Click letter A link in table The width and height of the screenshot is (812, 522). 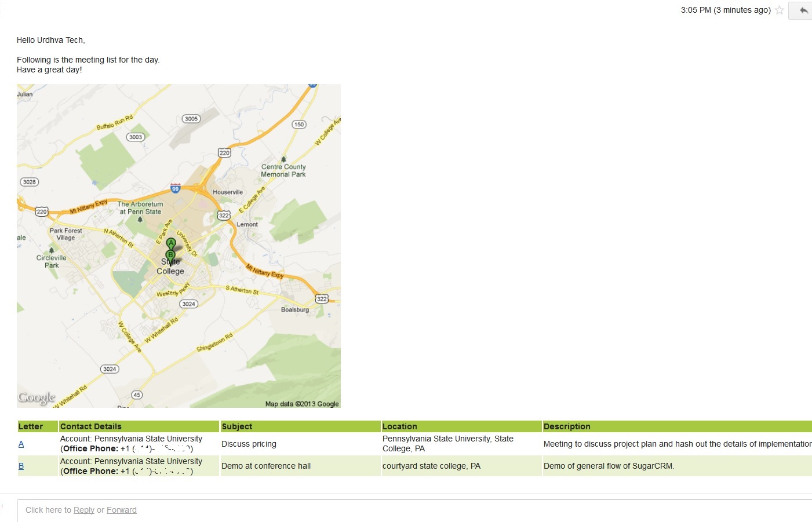tap(21, 444)
